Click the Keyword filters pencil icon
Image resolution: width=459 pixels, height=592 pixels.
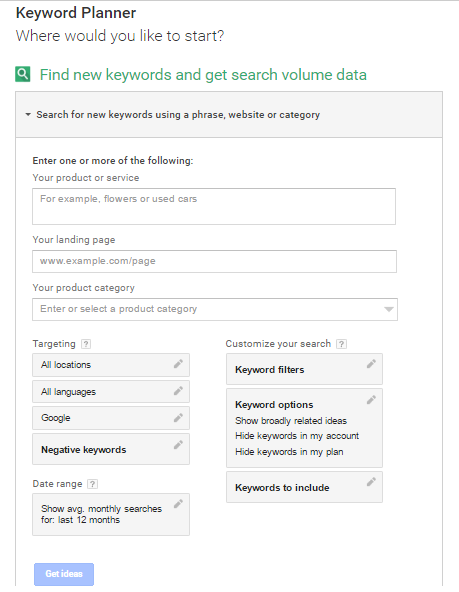(x=371, y=364)
